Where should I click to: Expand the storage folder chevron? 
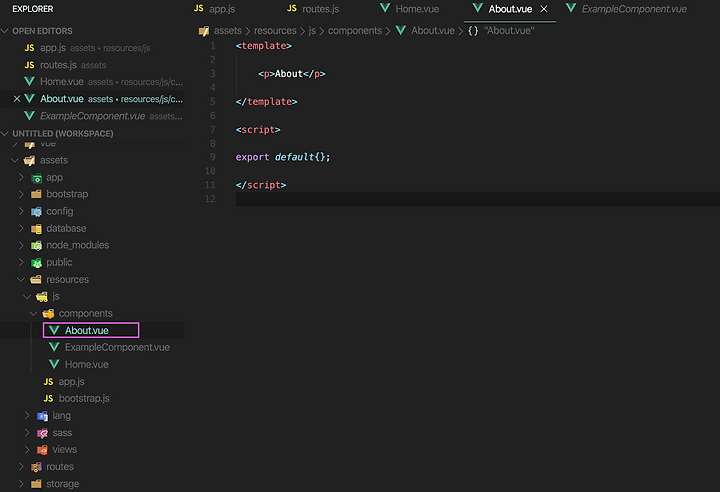(21, 484)
